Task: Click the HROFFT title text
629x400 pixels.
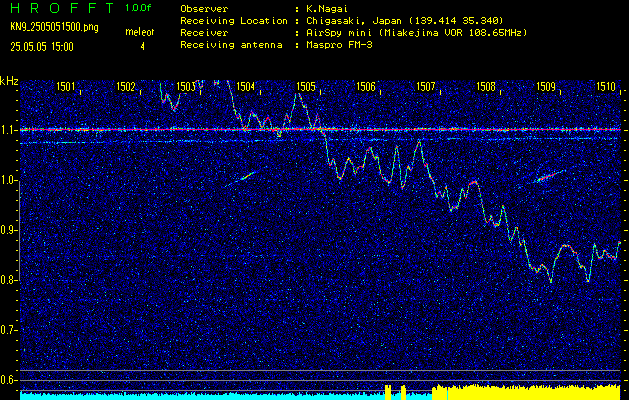Action: click(x=63, y=8)
